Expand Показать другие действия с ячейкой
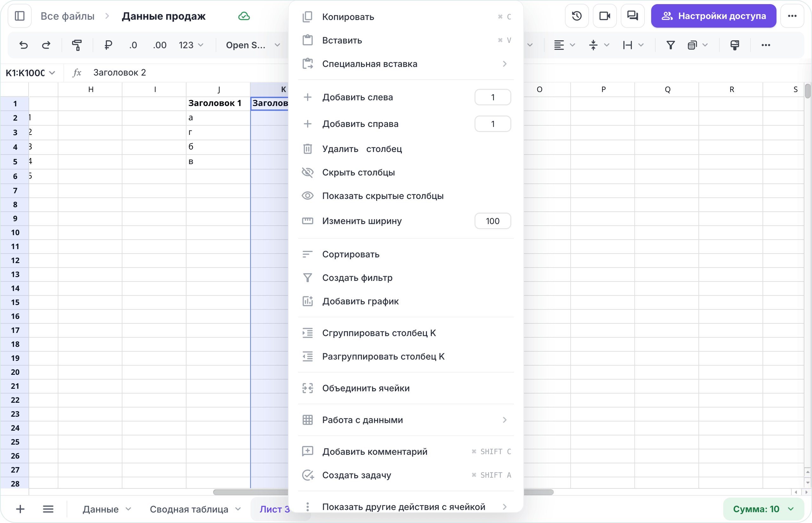The width and height of the screenshot is (812, 523). (x=406, y=507)
